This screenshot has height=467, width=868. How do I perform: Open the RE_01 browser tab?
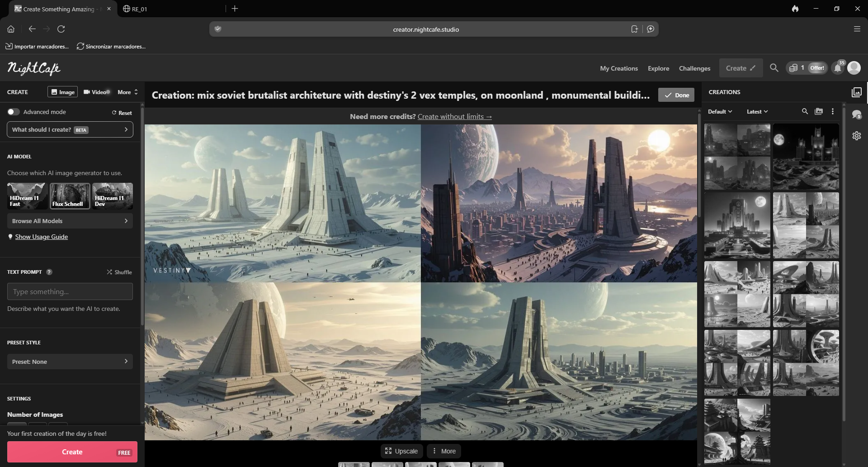[139, 9]
